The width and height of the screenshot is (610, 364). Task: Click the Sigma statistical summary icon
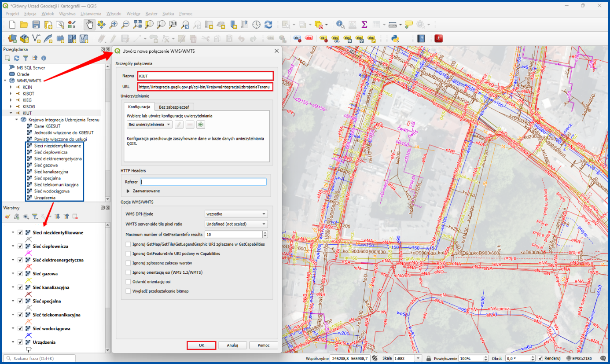coord(364,24)
